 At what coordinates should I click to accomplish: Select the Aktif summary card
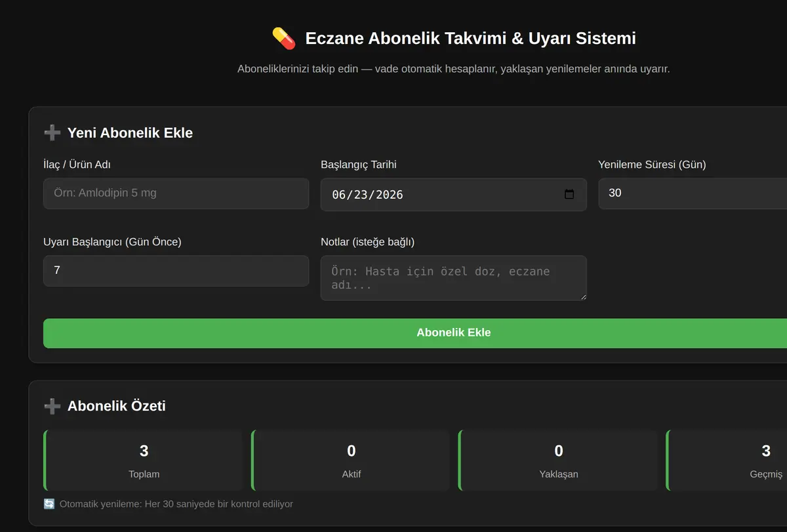pos(350,460)
